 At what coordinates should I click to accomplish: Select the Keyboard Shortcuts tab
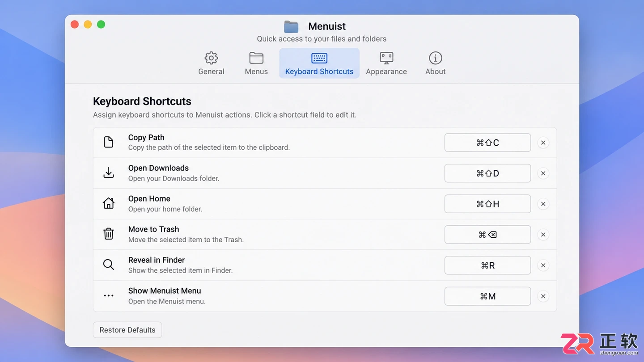[319, 63]
